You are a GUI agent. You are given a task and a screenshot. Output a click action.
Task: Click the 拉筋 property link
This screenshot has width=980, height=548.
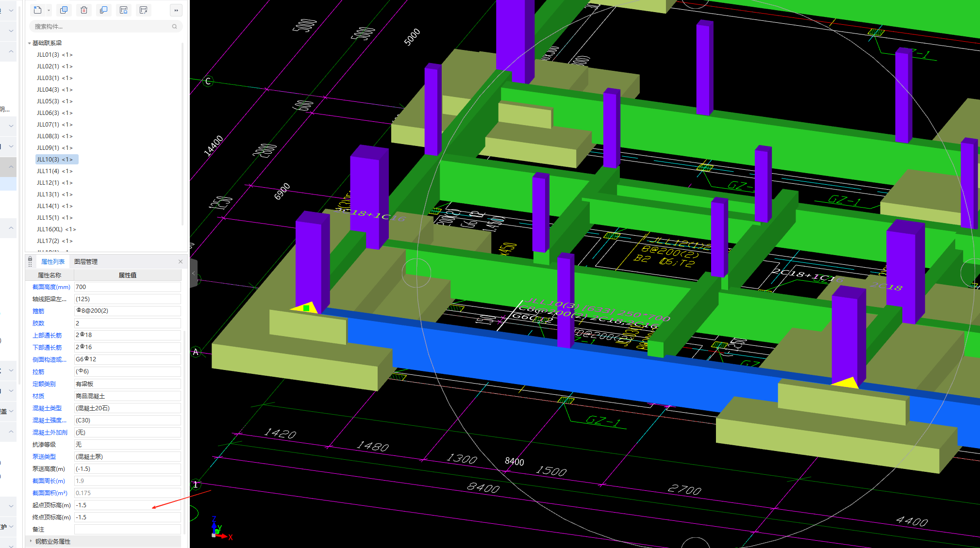tap(38, 372)
